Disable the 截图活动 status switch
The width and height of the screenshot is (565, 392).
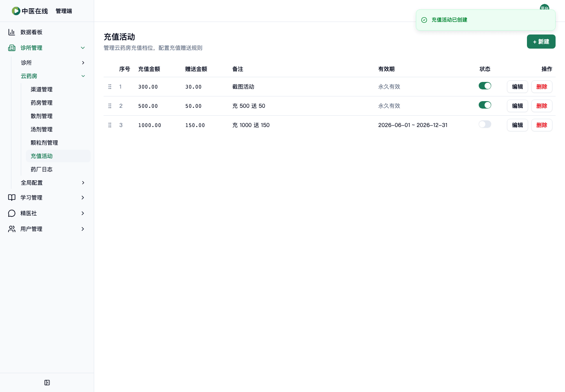[x=485, y=86]
